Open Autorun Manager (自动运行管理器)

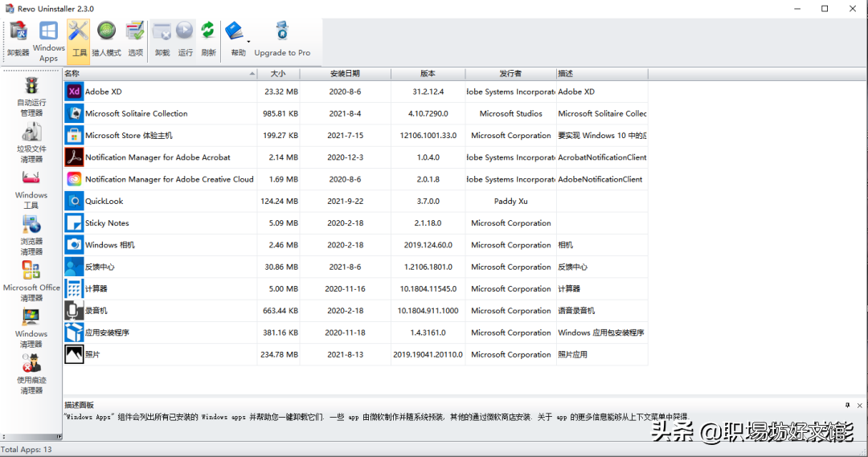[31, 97]
